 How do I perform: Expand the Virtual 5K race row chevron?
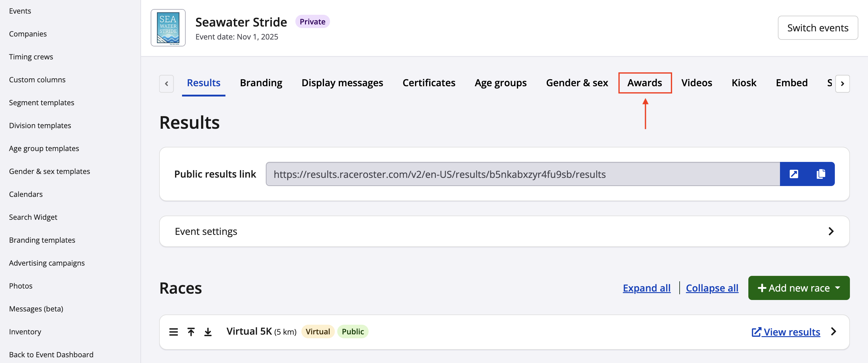tap(833, 332)
